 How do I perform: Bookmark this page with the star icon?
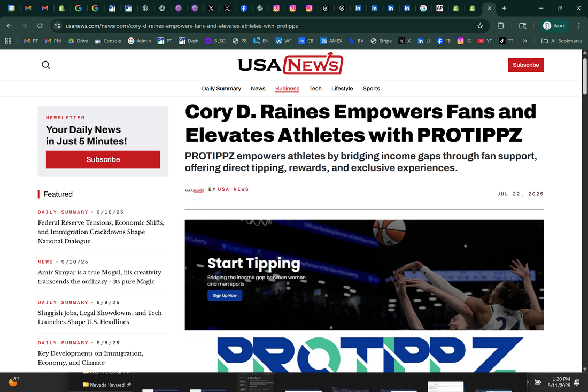pyautogui.click(x=480, y=26)
